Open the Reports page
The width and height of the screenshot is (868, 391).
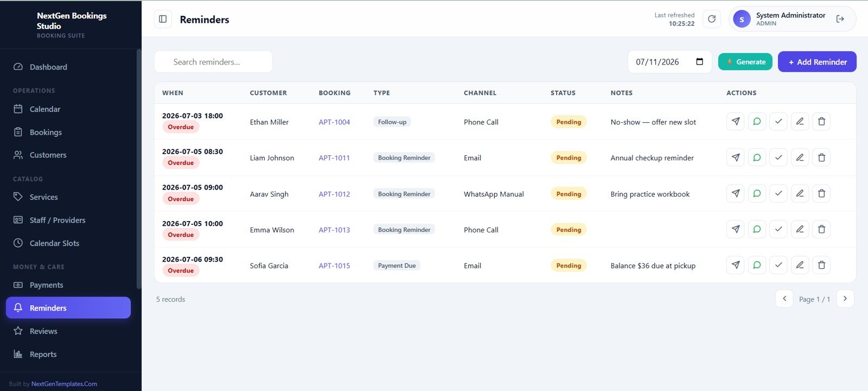(x=68, y=354)
